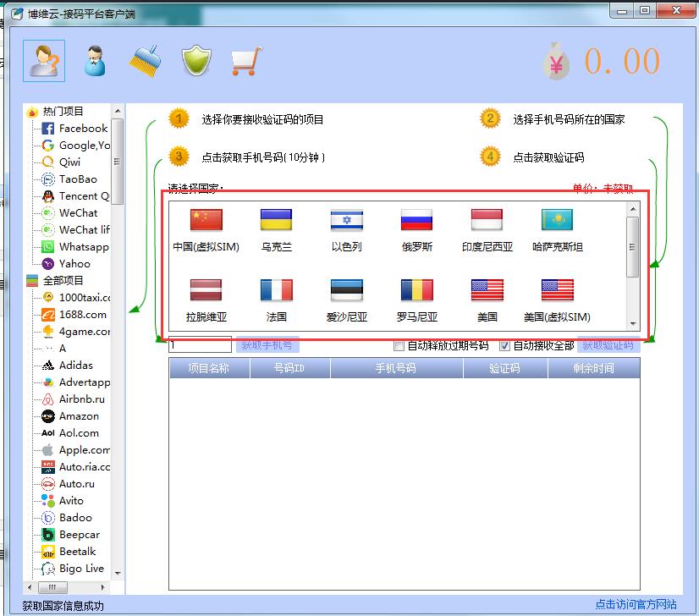The width and height of the screenshot is (699, 616).
Task: Choose Whatsapp in the project tree
Action: [x=74, y=247]
